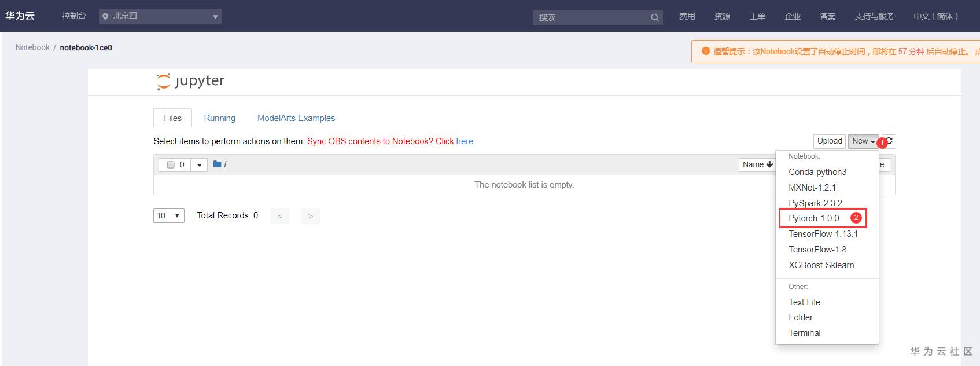Open the 备案 menu

828,16
